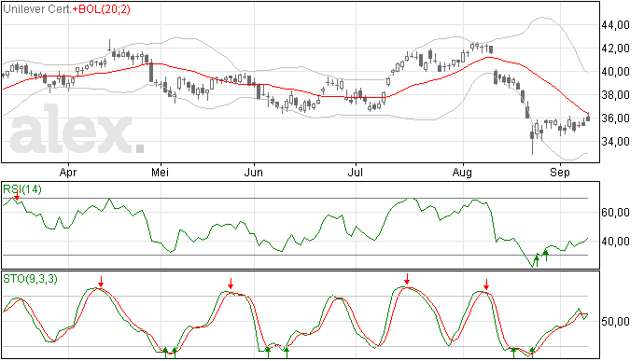Click the +BOL(20;2) indicator label
Viewport: 644px width, 361px height.
point(101,9)
